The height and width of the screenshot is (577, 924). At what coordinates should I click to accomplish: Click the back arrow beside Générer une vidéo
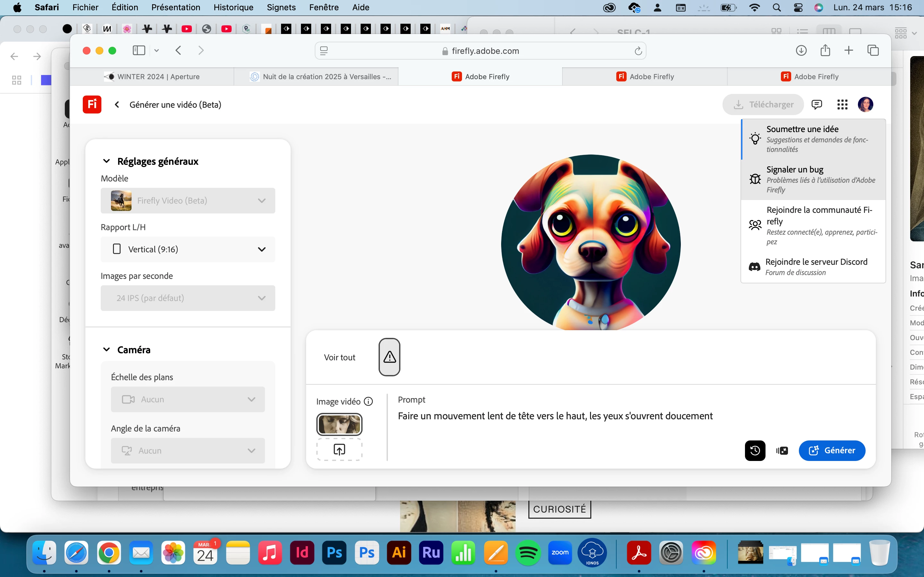click(x=117, y=105)
